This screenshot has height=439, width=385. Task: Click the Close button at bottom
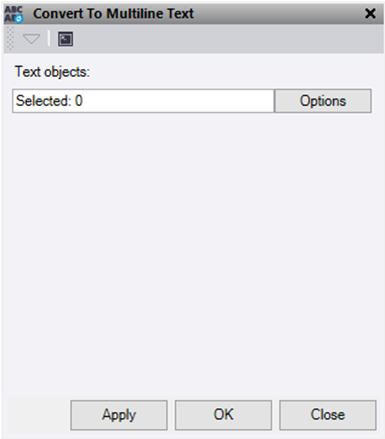(328, 415)
